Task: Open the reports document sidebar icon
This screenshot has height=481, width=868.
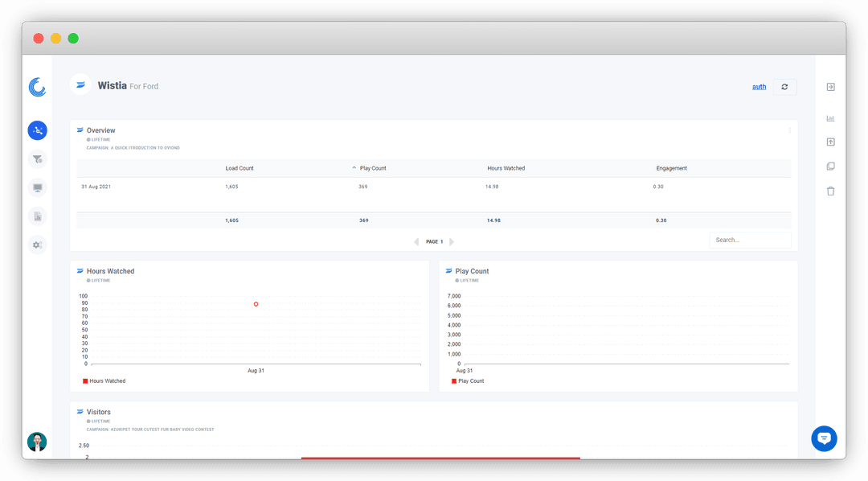Action: [x=38, y=216]
